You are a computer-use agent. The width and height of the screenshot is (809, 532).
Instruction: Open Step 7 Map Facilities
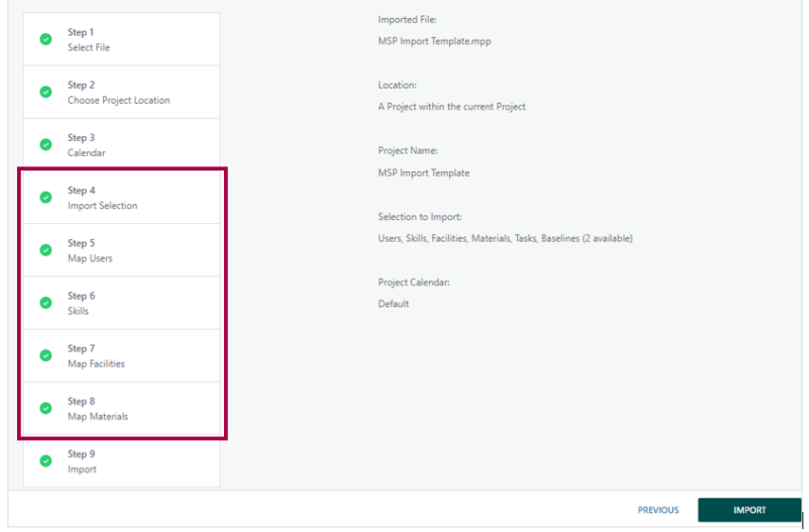tap(121, 355)
